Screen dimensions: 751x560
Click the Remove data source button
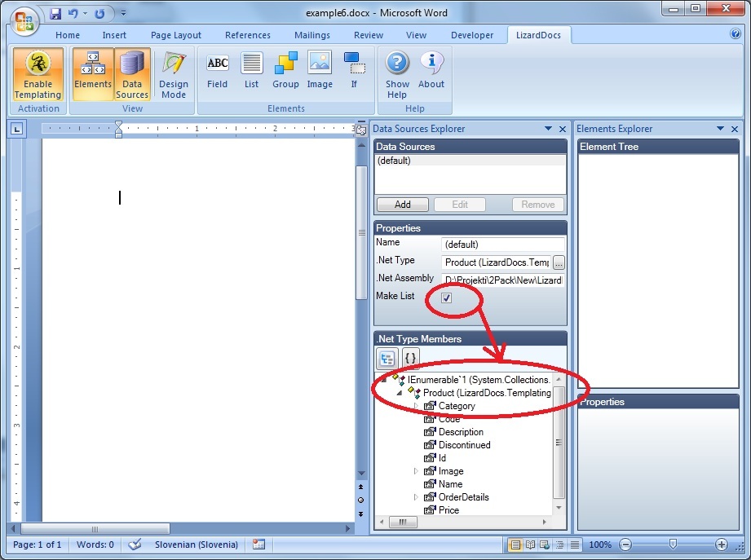pyautogui.click(x=538, y=205)
